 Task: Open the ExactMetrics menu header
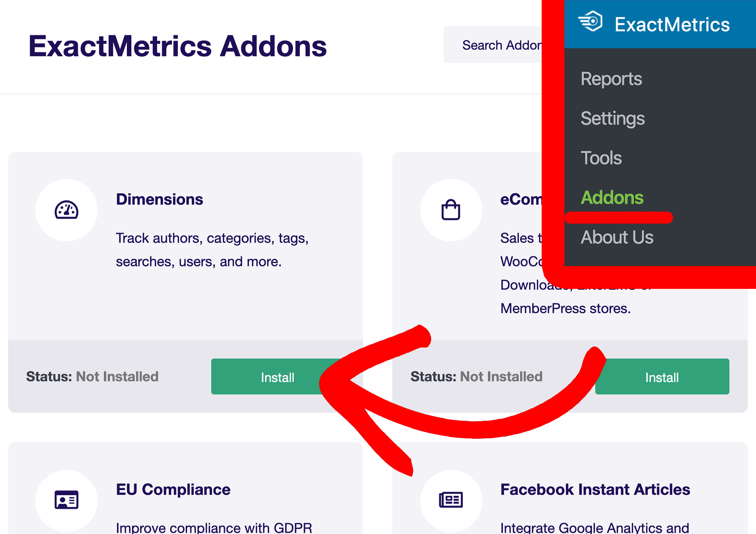660,24
